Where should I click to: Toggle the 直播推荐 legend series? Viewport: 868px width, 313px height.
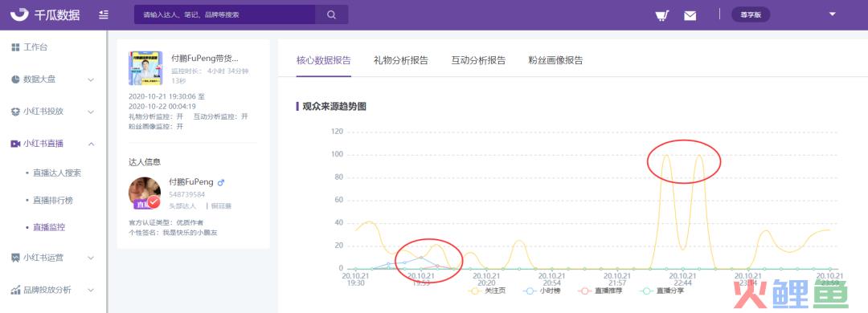pyautogui.click(x=600, y=291)
